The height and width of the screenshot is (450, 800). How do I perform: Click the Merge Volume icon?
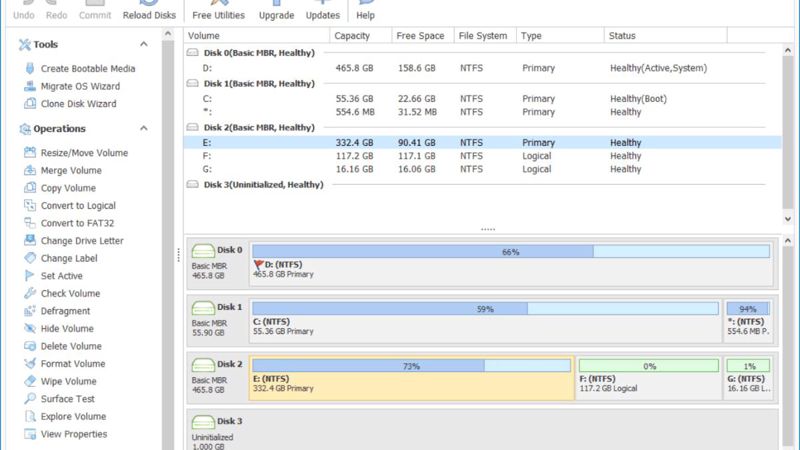[30, 170]
